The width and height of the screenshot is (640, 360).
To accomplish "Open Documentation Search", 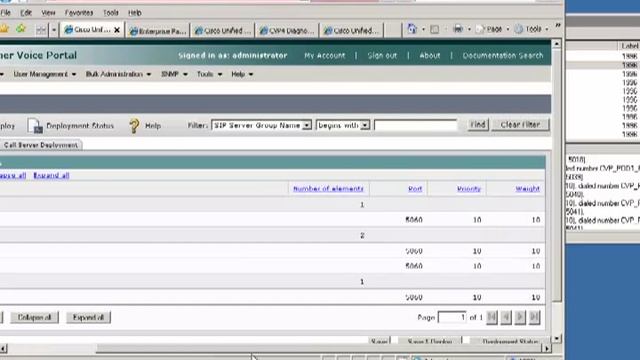I will click(503, 56).
